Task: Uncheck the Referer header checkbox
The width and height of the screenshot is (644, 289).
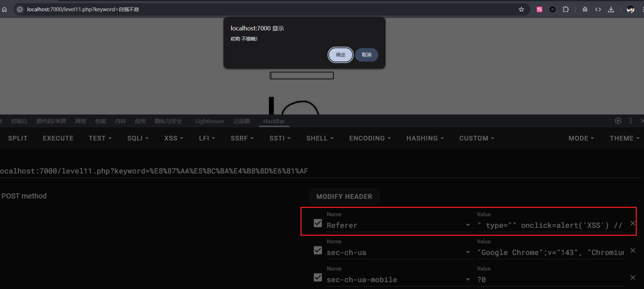Action: (x=318, y=223)
